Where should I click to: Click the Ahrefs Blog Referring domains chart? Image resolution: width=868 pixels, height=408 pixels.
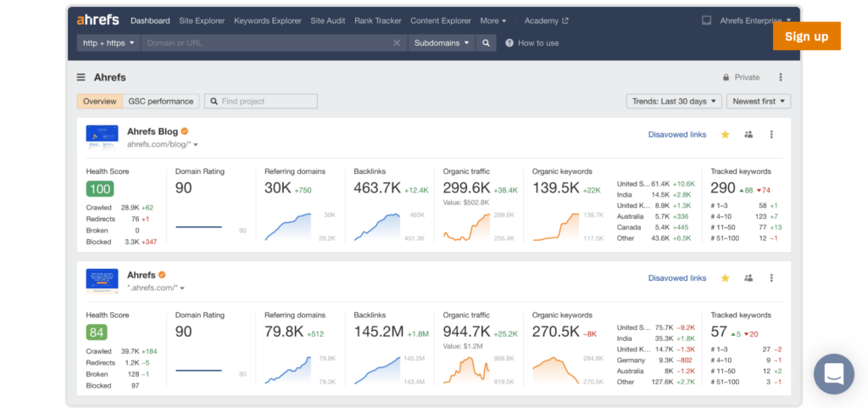tap(288, 226)
